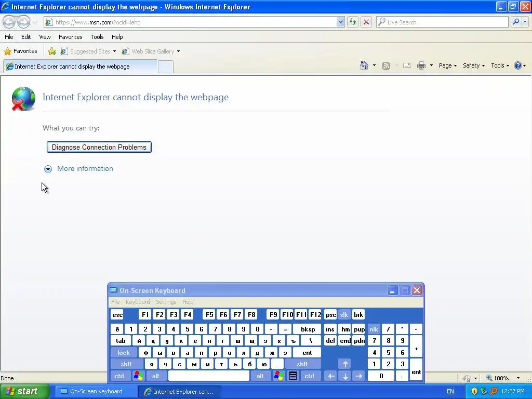Open the Favorites menu in menu bar
This screenshot has height=399, width=532.
[71, 37]
